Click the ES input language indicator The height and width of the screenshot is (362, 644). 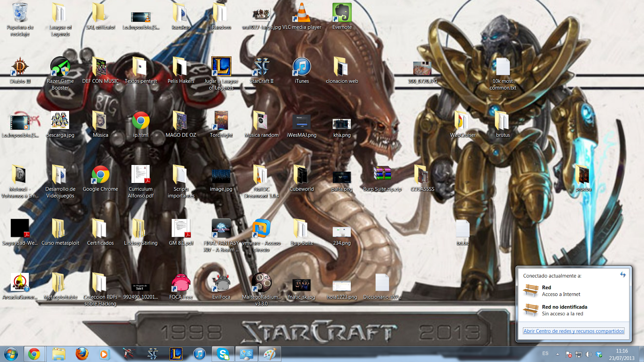click(545, 354)
